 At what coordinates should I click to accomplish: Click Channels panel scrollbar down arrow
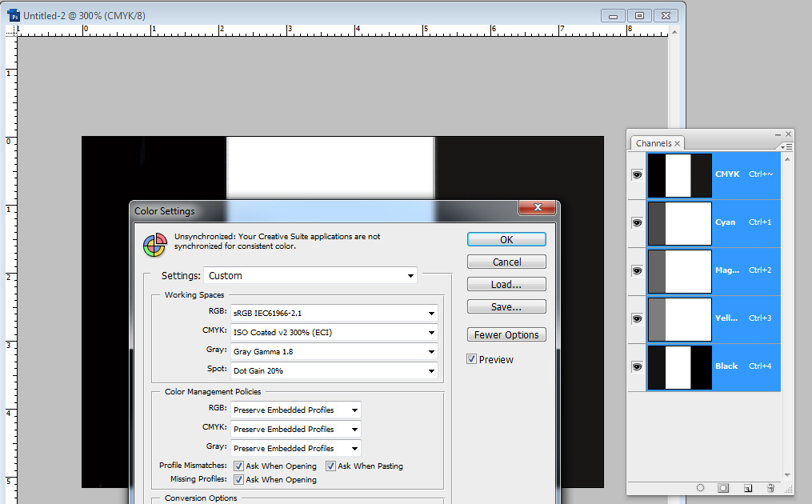point(787,474)
